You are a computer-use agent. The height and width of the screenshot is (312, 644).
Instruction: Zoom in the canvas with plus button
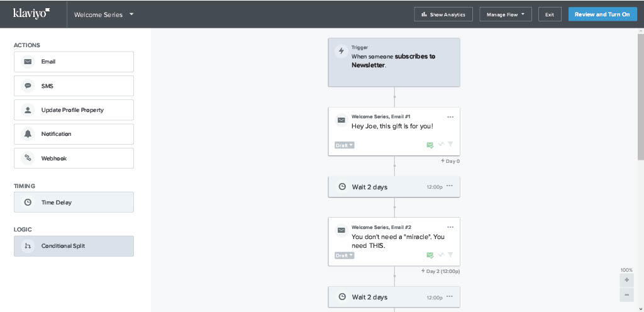click(626, 281)
